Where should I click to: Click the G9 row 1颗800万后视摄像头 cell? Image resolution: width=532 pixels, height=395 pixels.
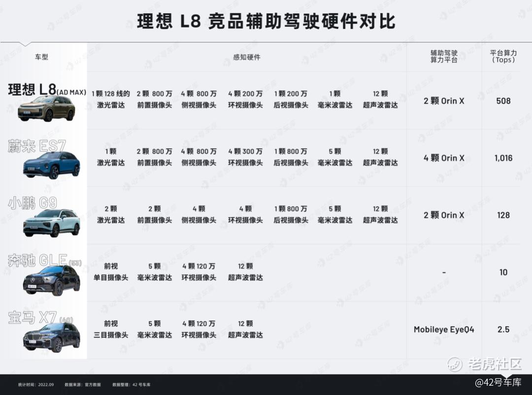pos(291,214)
